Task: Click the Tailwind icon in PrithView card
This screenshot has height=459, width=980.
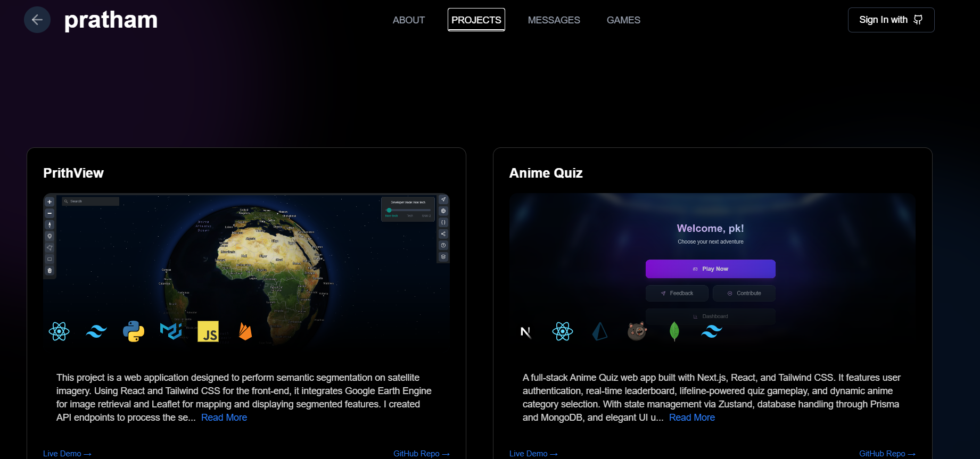Action: click(96, 331)
